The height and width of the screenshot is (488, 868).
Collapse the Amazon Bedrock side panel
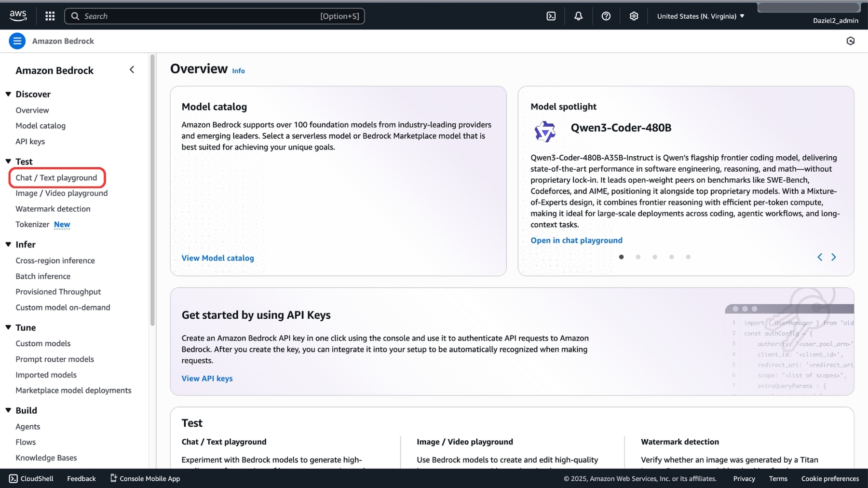pos(132,70)
